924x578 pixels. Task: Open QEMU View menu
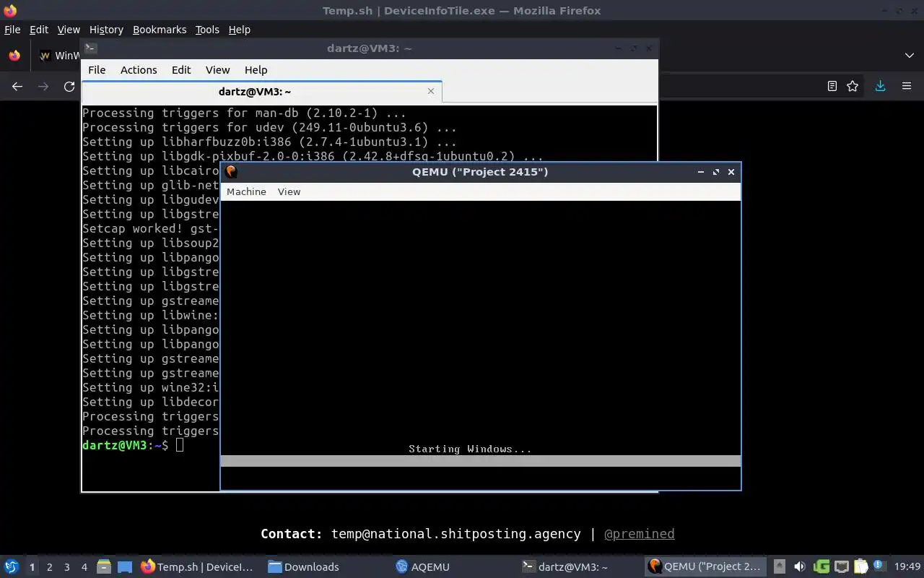pyautogui.click(x=289, y=191)
